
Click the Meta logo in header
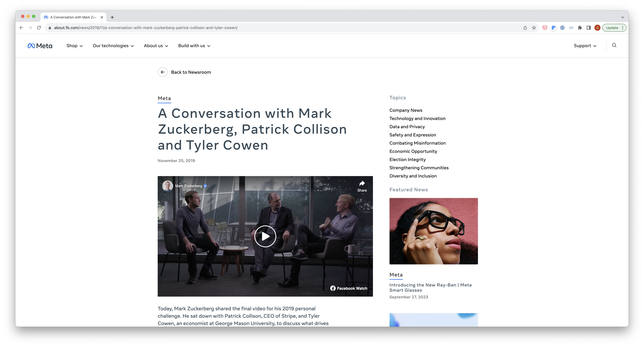click(40, 46)
